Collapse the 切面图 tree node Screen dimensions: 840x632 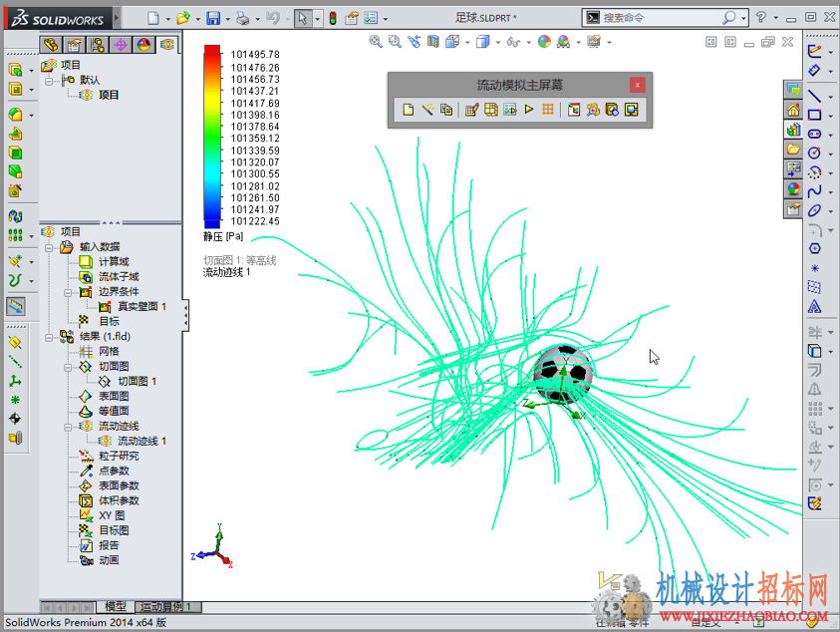click(x=68, y=367)
